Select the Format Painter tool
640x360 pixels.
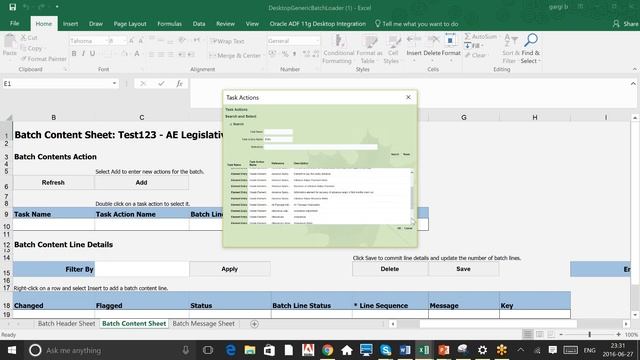pos(44,59)
